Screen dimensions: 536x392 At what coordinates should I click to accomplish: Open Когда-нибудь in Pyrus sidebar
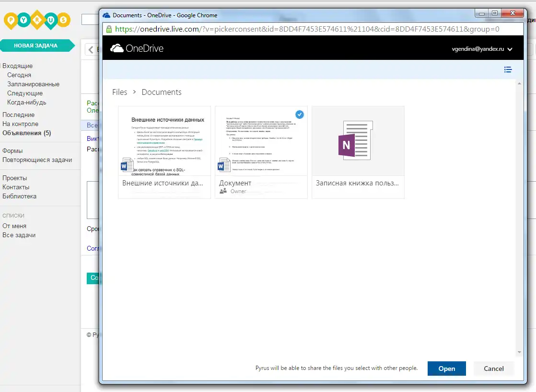tap(27, 102)
